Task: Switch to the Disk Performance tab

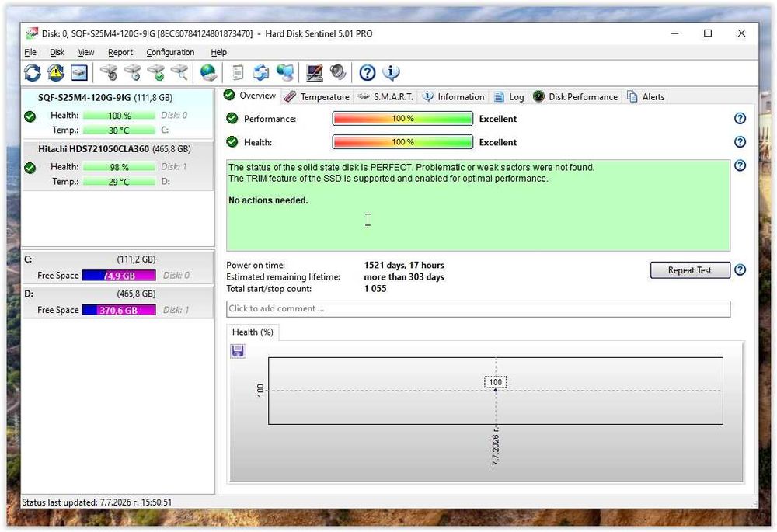Action: click(575, 97)
